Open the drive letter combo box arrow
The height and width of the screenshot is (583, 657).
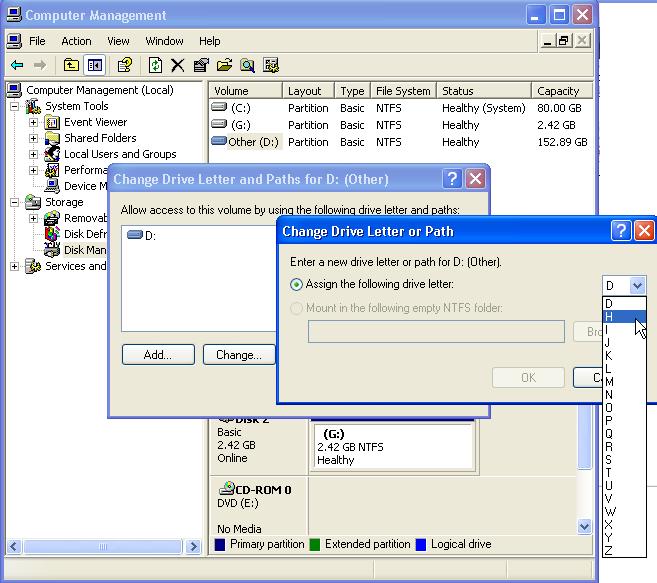tap(637, 286)
